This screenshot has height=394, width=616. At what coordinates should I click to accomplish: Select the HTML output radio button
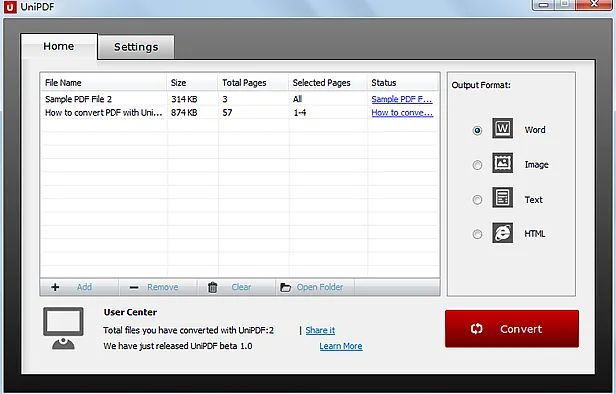pyautogui.click(x=477, y=234)
